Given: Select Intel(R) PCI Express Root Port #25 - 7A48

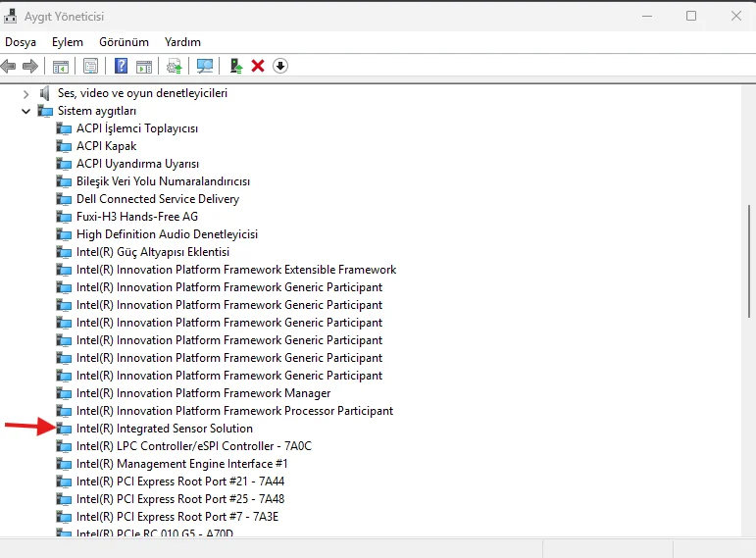Looking at the screenshot, I should coord(180,499).
